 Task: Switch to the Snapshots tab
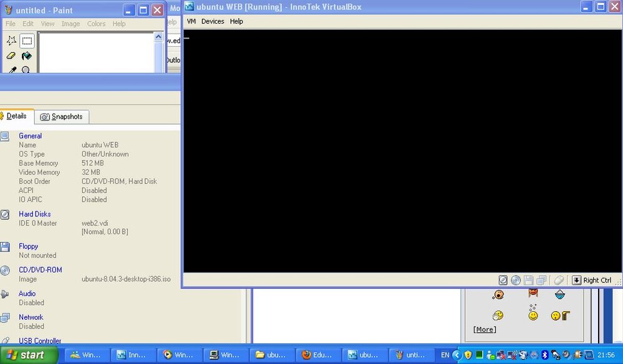pos(62,117)
